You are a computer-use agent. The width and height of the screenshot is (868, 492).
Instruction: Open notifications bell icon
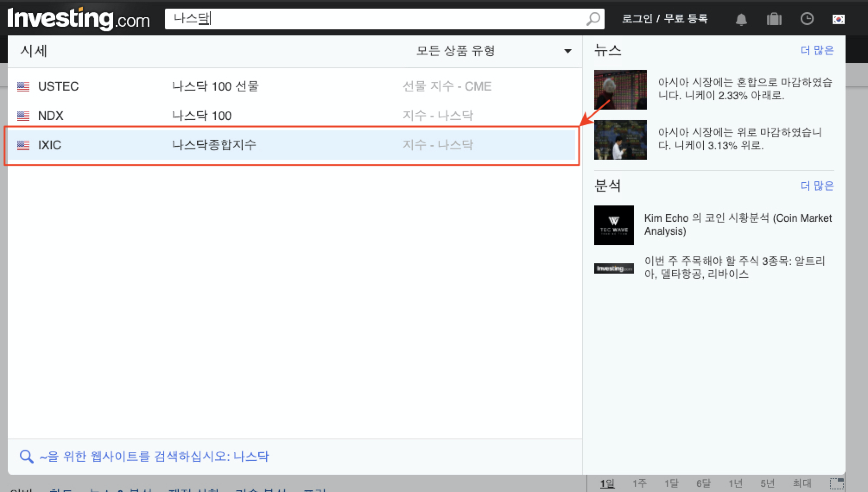[x=741, y=19]
